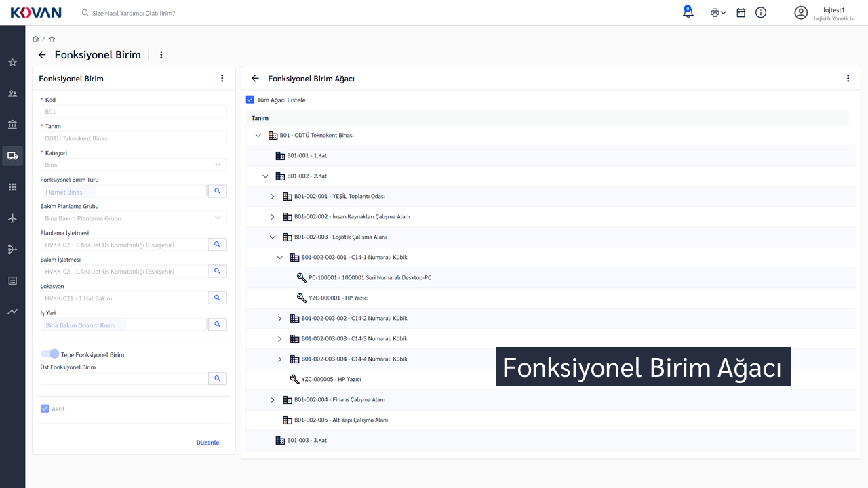The width and height of the screenshot is (868, 488).
Task: Go back using arrow beside Fonksiyonel Birim title
Action: pyautogui.click(x=42, y=55)
